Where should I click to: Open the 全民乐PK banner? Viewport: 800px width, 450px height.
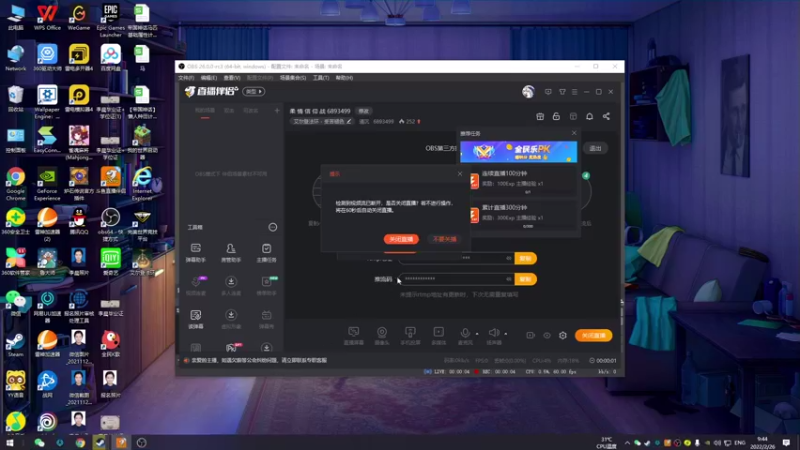click(x=518, y=152)
